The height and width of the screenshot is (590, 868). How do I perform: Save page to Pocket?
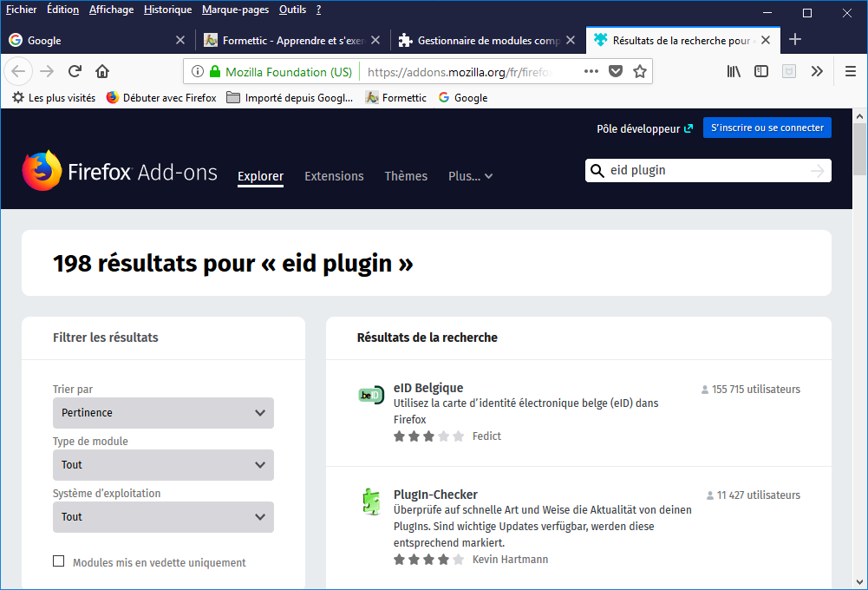[x=616, y=71]
